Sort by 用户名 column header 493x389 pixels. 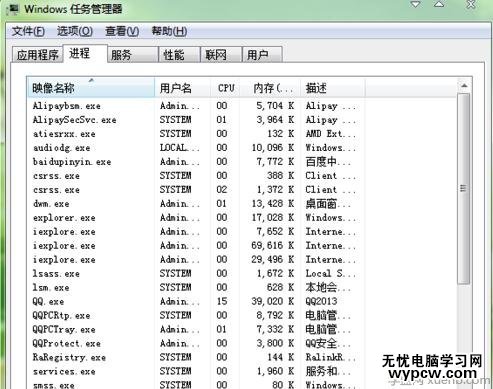point(182,88)
